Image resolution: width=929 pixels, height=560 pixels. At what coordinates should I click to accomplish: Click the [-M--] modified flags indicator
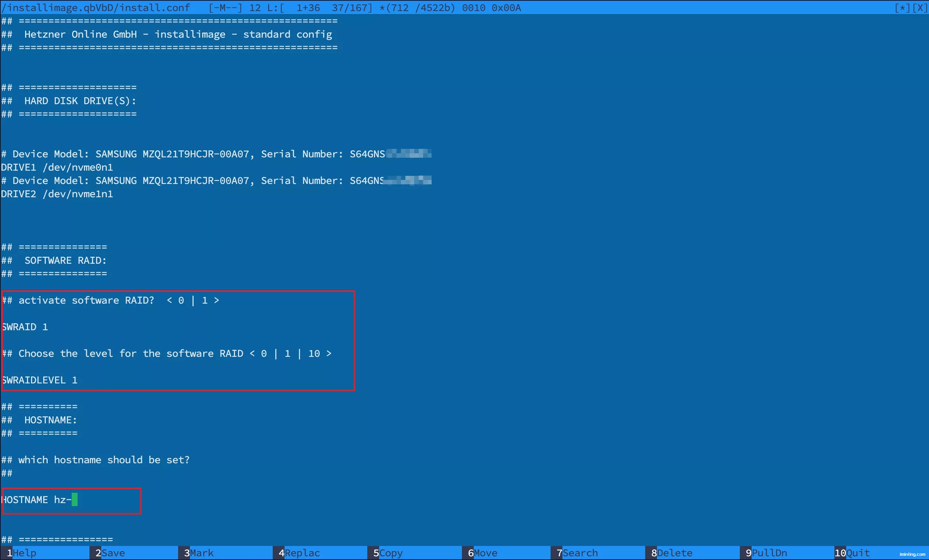225,8
